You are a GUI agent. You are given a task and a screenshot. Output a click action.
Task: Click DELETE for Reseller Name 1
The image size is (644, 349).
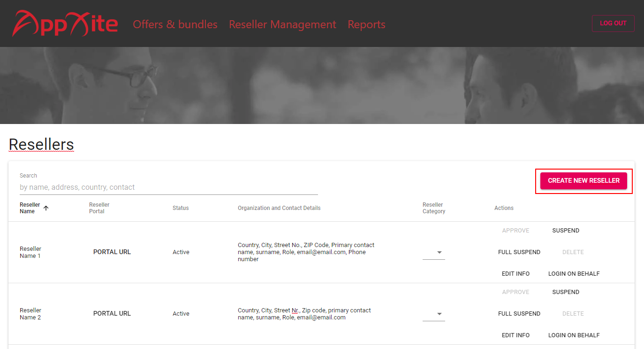(x=573, y=252)
